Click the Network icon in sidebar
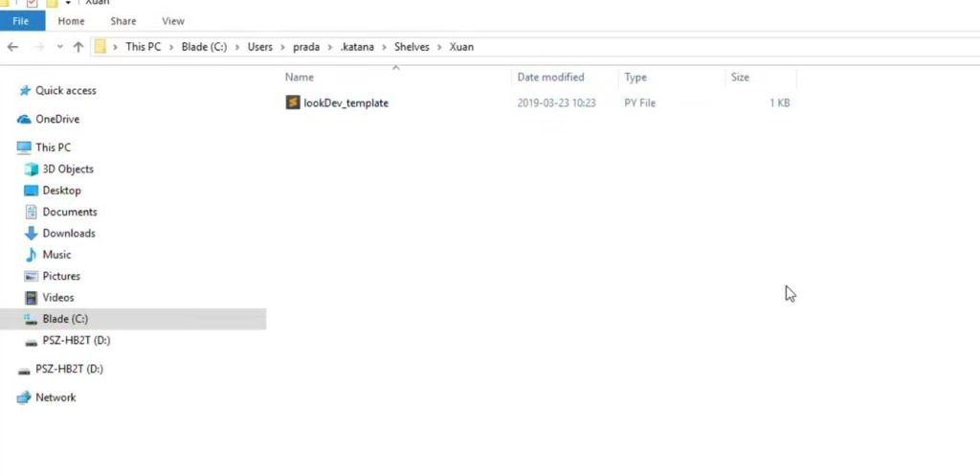Image resolution: width=980 pixels, height=476 pixels. 25,397
